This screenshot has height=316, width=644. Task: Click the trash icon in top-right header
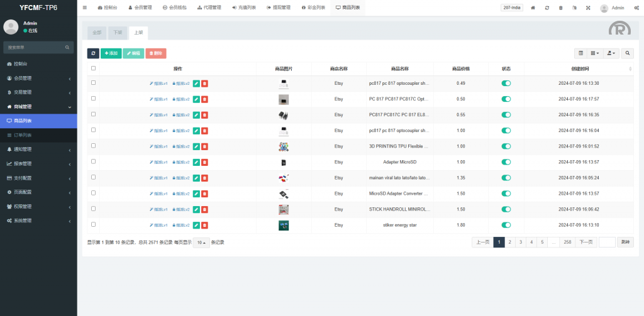561,8
